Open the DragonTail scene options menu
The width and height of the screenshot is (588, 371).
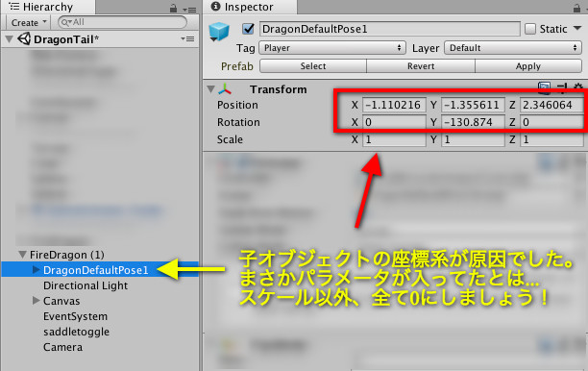pos(187,38)
